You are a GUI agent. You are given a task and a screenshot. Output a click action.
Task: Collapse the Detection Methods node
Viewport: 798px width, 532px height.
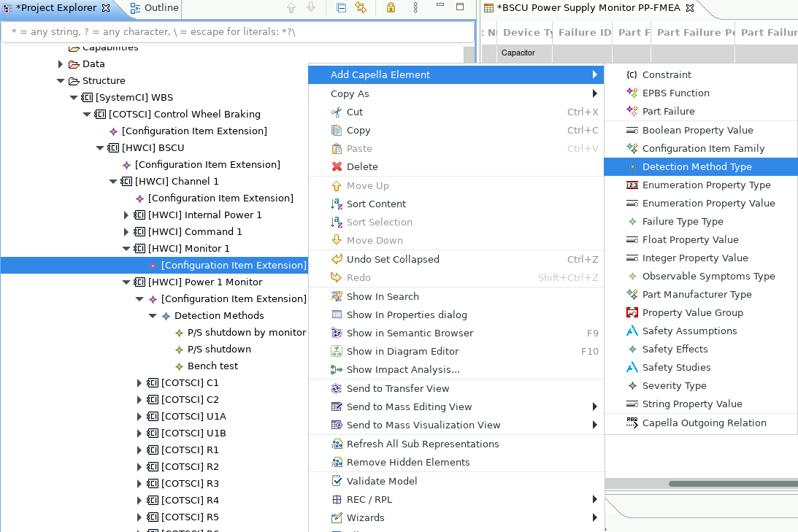(x=153, y=316)
